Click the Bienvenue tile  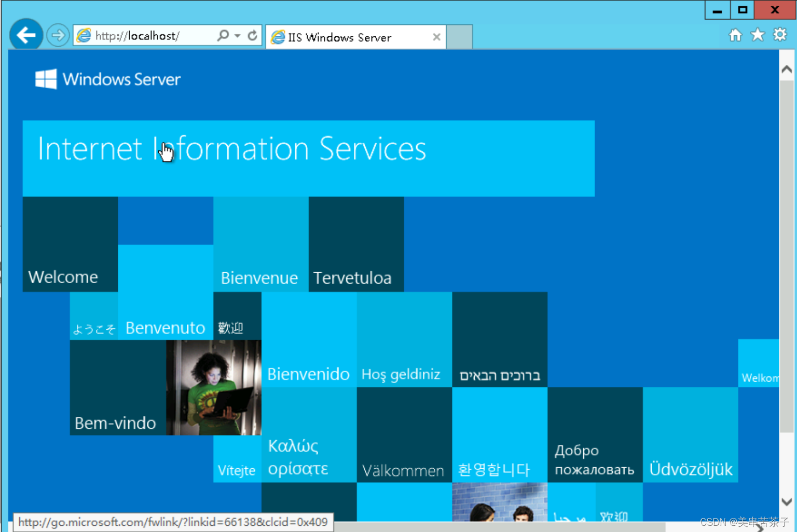(261, 244)
